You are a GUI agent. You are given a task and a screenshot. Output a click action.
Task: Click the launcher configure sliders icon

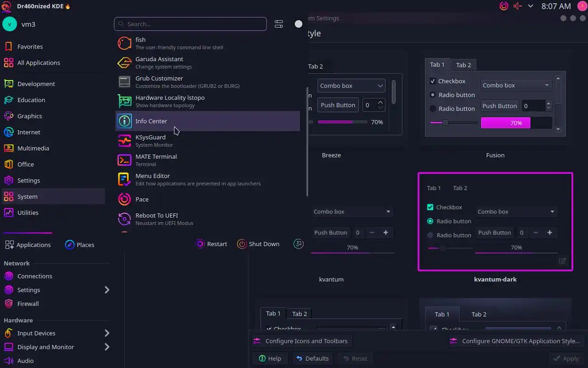[279, 24]
